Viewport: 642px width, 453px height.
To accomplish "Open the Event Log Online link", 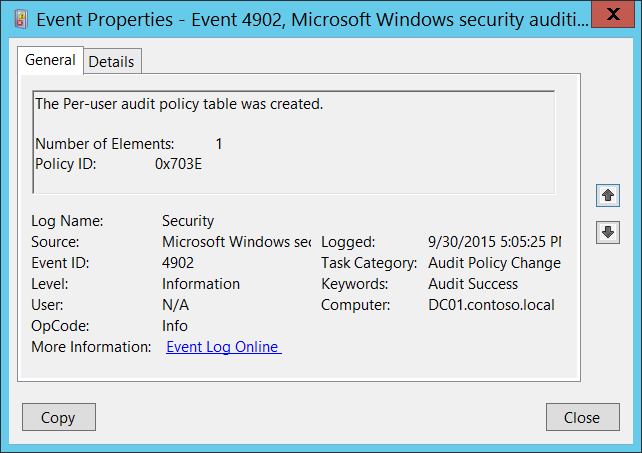I will pyautogui.click(x=223, y=347).
